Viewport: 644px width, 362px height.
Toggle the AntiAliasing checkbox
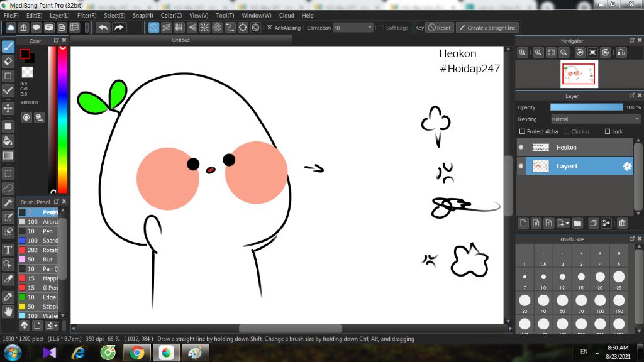point(270,28)
